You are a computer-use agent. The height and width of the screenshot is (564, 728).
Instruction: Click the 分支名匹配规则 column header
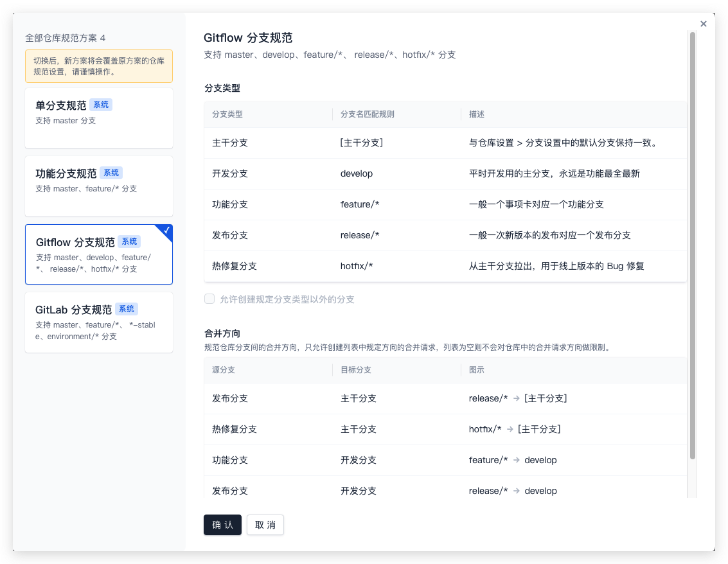[x=368, y=114]
